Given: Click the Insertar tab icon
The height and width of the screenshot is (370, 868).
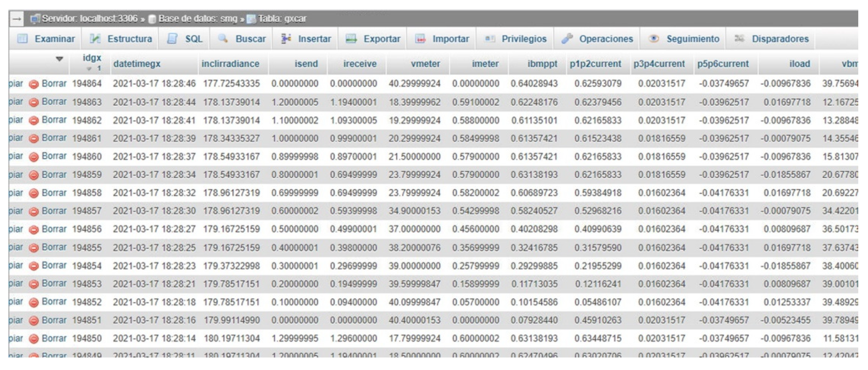Looking at the screenshot, I should pyautogui.click(x=286, y=39).
